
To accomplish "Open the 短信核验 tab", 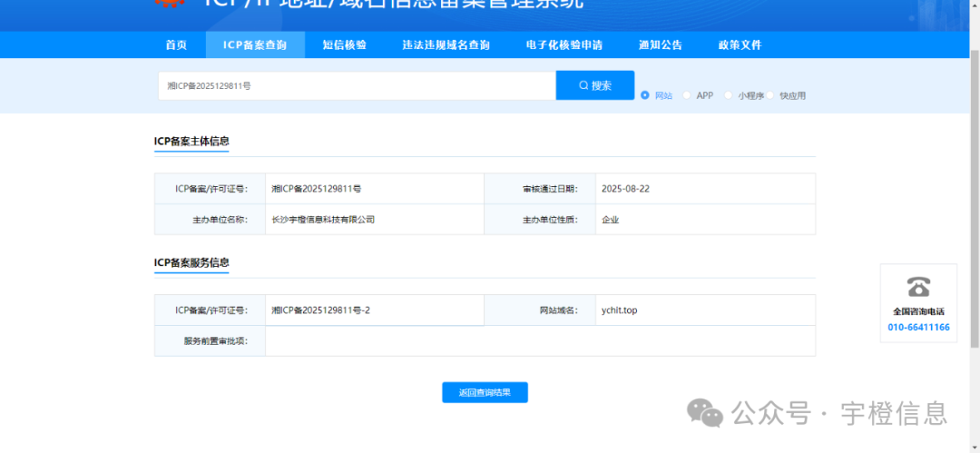I will pos(345,45).
